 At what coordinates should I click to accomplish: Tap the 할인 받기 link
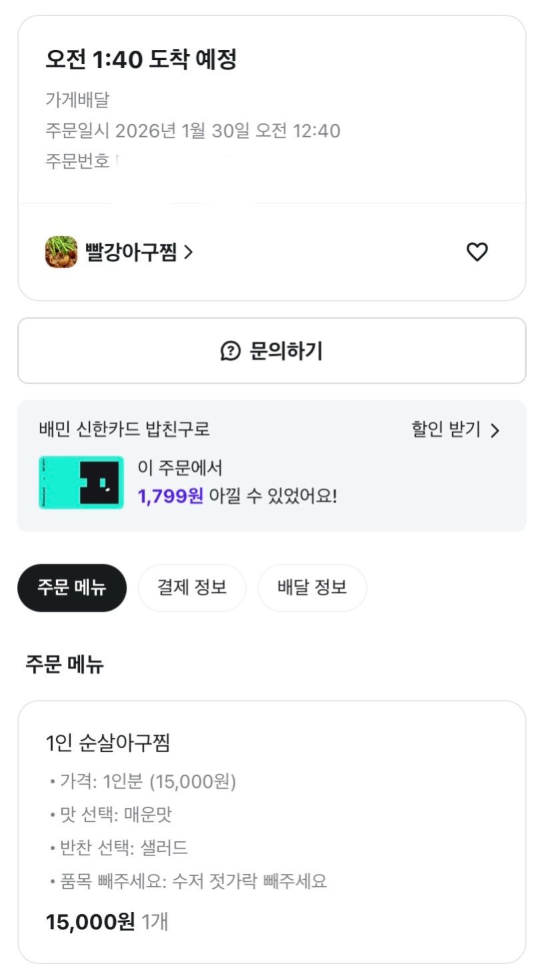click(445, 429)
